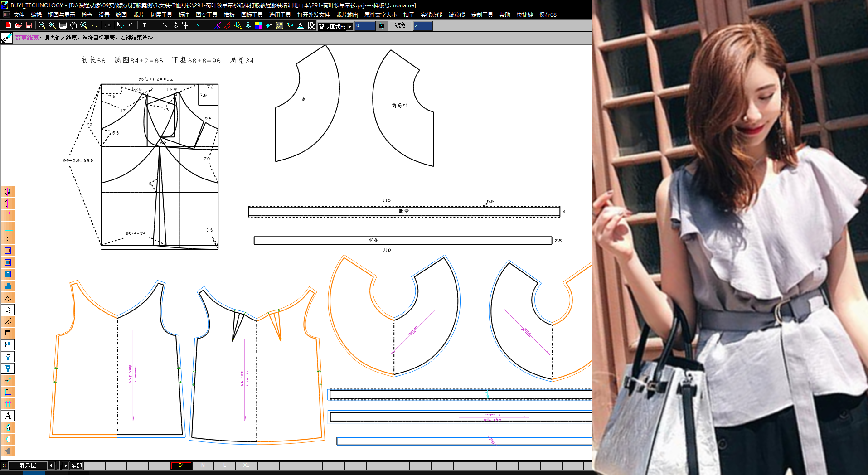Select the text 'A' tool in left sidebar
This screenshot has height=475, width=868.
tap(8, 416)
